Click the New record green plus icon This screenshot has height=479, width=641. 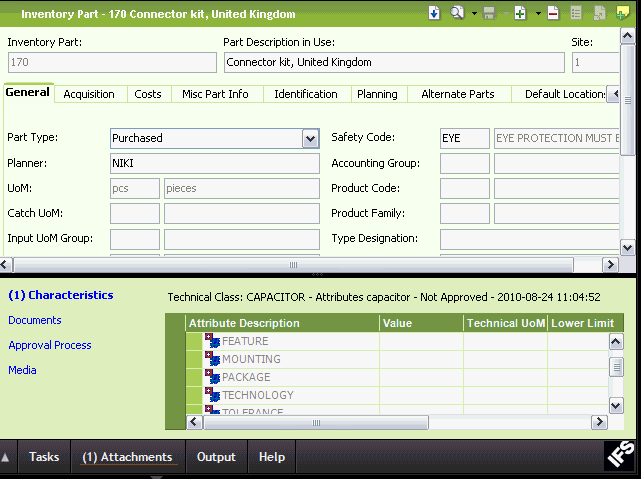[x=520, y=13]
